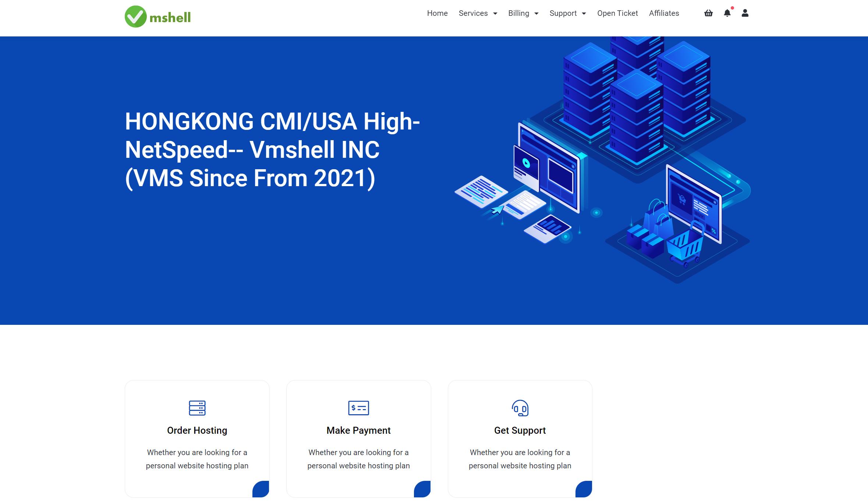Image resolution: width=868 pixels, height=504 pixels.
Task: Click the Order Hosting link
Action: [x=197, y=431]
